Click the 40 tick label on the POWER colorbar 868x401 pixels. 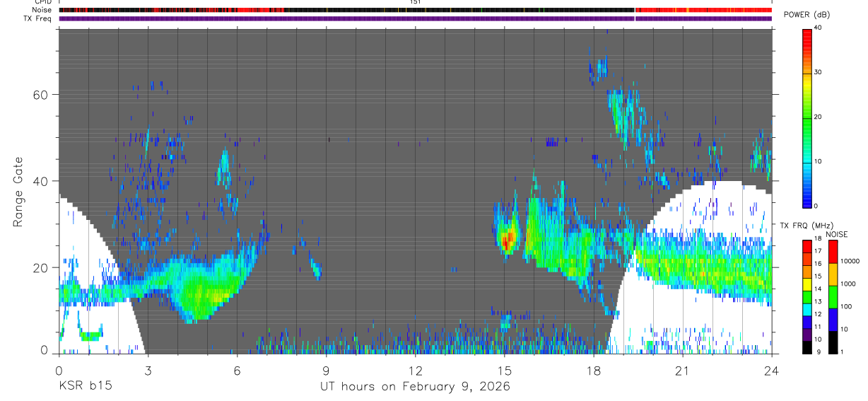click(x=818, y=28)
